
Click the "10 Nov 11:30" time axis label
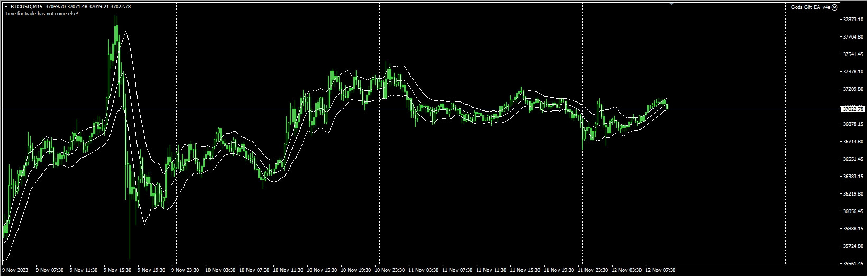pos(288,270)
